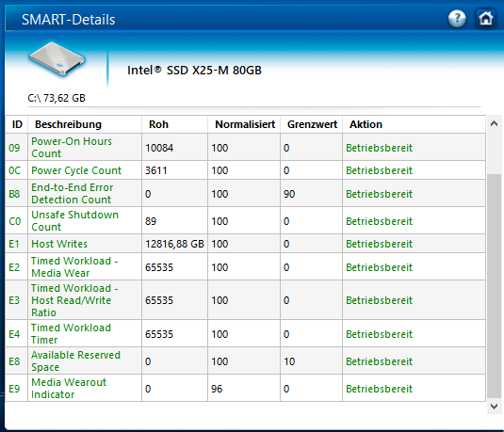Open the help question mark icon
This screenshot has width=504, height=432.
pos(457,19)
